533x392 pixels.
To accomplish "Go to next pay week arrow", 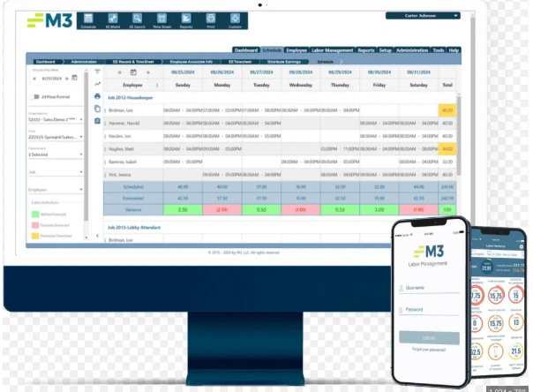I will tap(67, 79).
